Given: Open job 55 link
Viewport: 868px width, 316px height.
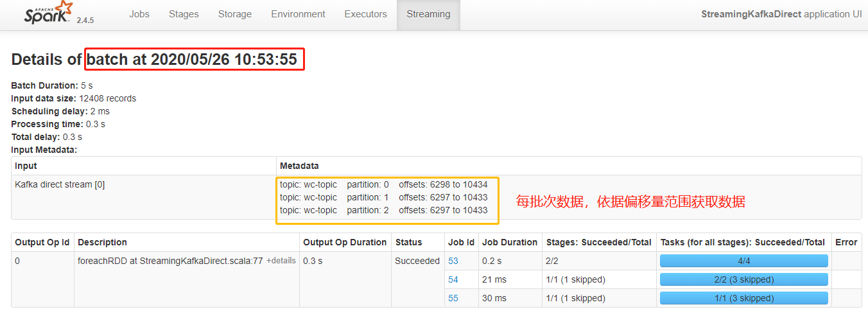Looking at the screenshot, I should click(x=453, y=298).
